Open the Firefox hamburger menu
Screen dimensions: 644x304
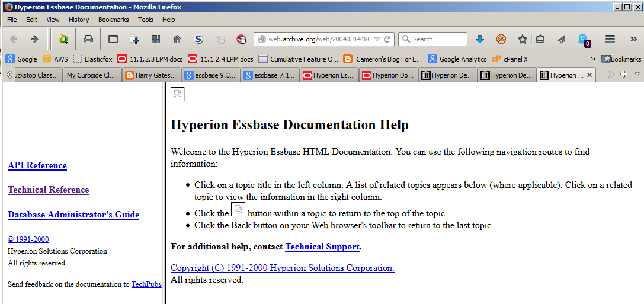point(610,39)
